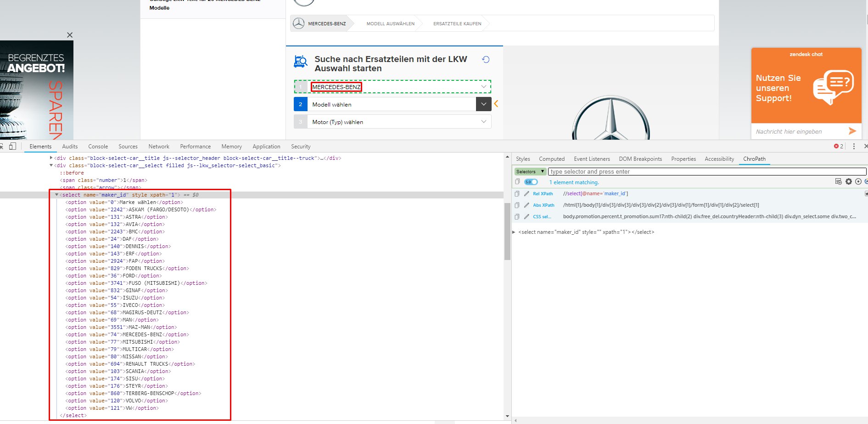
Task: Open the Network tab
Action: point(159,147)
